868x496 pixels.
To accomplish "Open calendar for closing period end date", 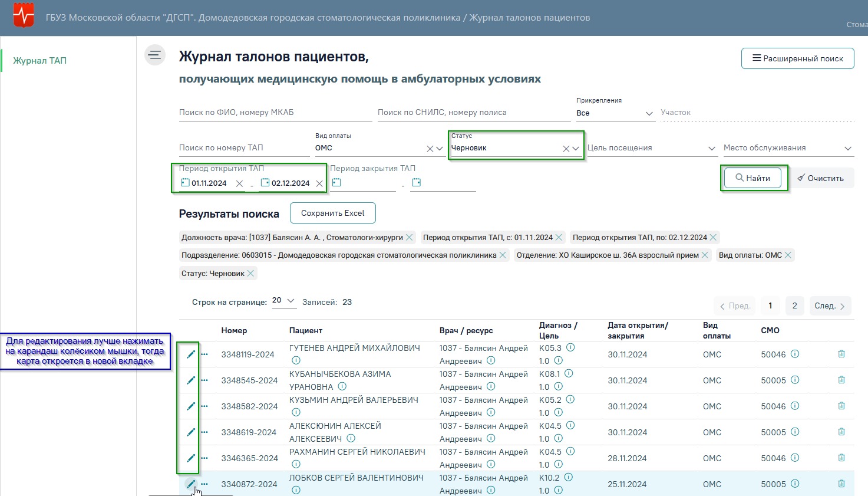I will pyautogui.click(x=416, y=183).
